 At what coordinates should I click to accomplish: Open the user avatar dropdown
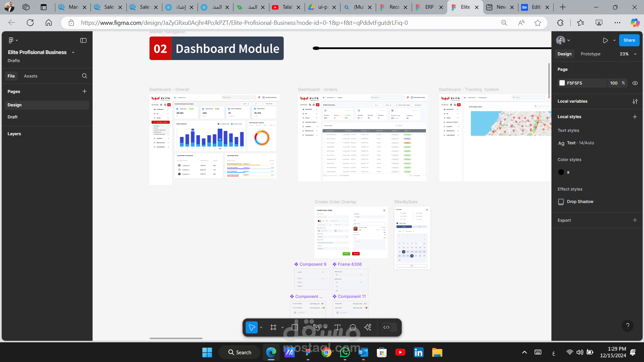click(563, 40)
